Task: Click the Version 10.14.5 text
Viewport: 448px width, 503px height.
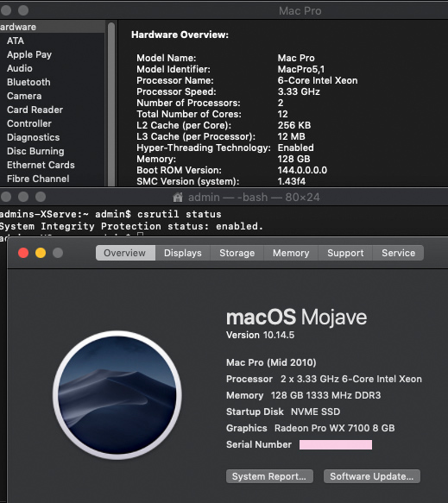Action: [x=260, y=335]
